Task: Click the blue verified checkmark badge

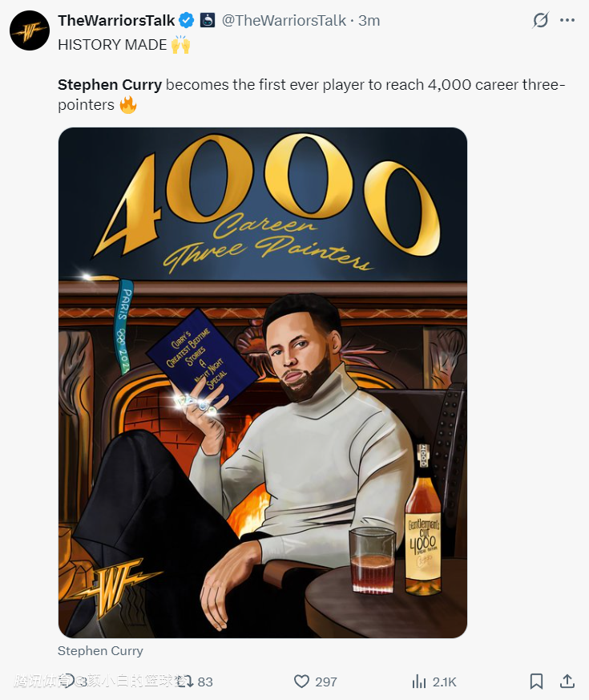Action: tap(186, 20)
